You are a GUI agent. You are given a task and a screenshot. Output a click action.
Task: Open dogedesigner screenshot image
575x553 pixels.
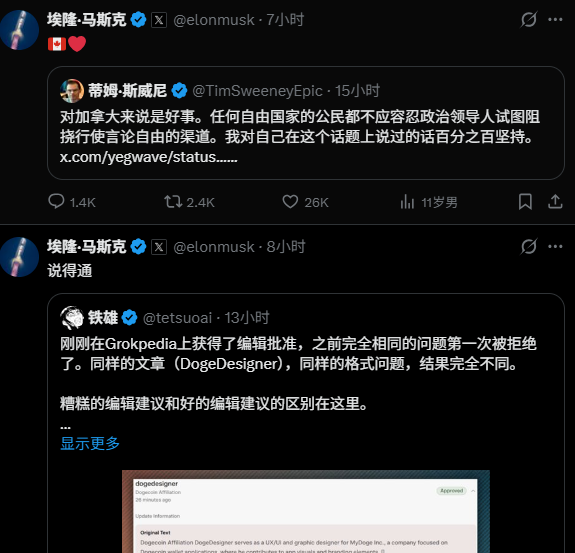pyautogui.click(x=306, y=511)
